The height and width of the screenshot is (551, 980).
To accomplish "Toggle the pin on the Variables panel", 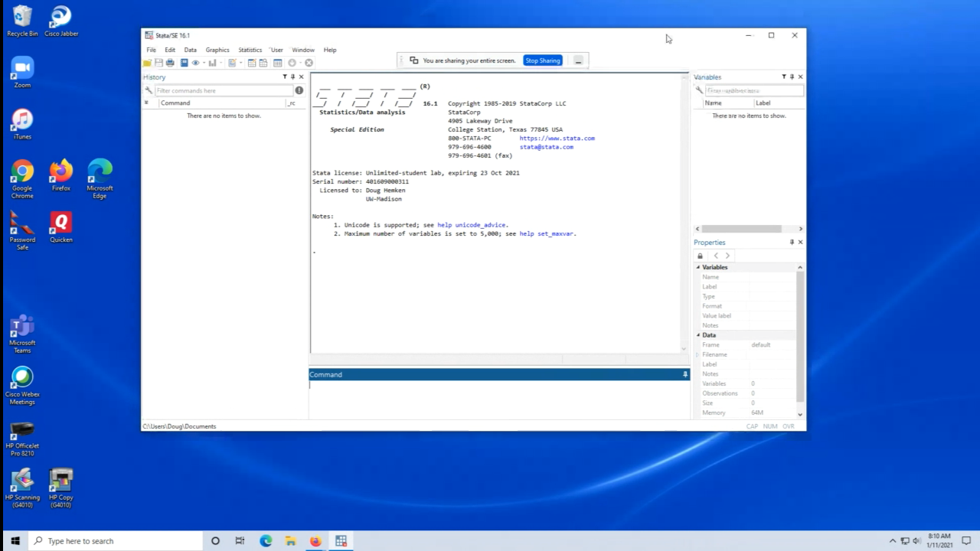I will tap(792, 77).
